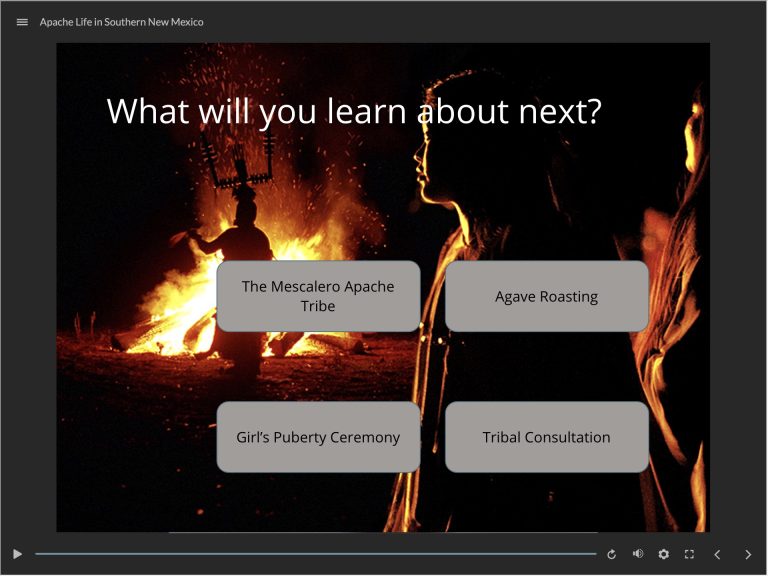Click the heading What will you learn about next?

coord(354,111)
